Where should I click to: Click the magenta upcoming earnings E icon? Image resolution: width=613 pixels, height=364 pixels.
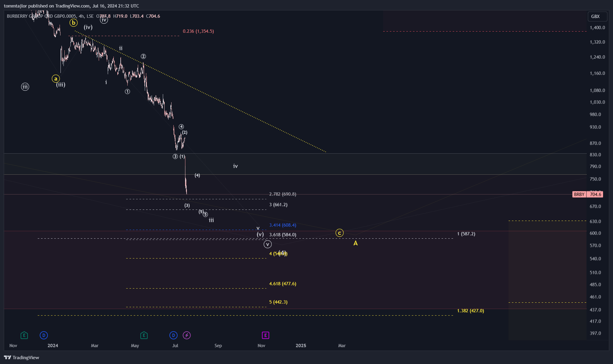pyautogui.click(x=265, y=335)
